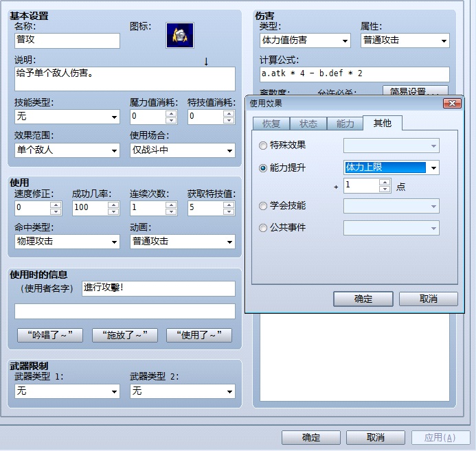Click the skill icon image

[180, 35]
